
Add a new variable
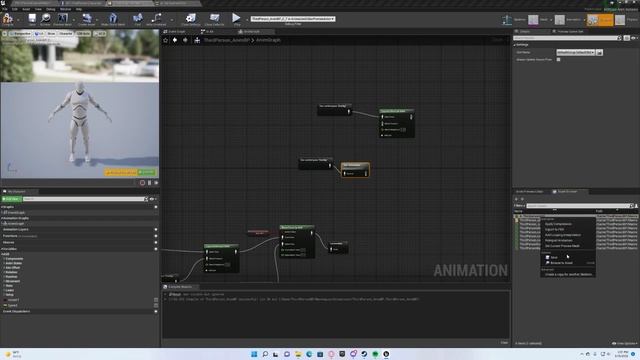click(x=156, y=249)
